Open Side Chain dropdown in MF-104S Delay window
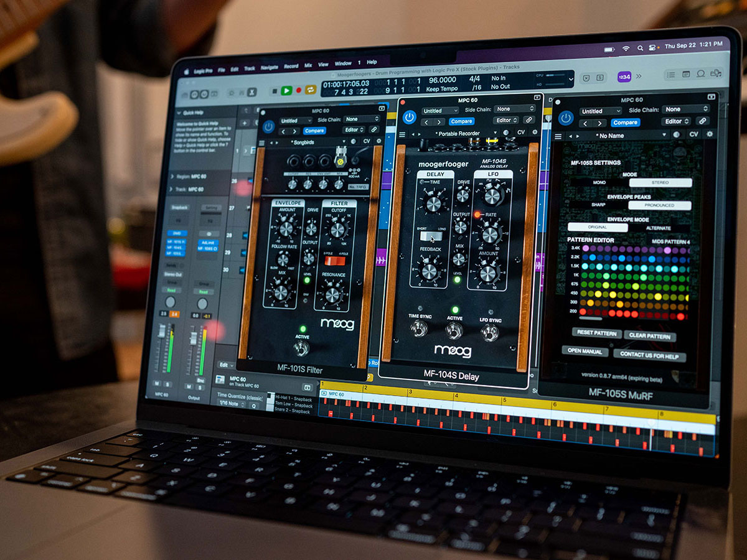Image resolution: width=747 pixels, height=560 pixels. pyautogui.click(x=515, y=110)
